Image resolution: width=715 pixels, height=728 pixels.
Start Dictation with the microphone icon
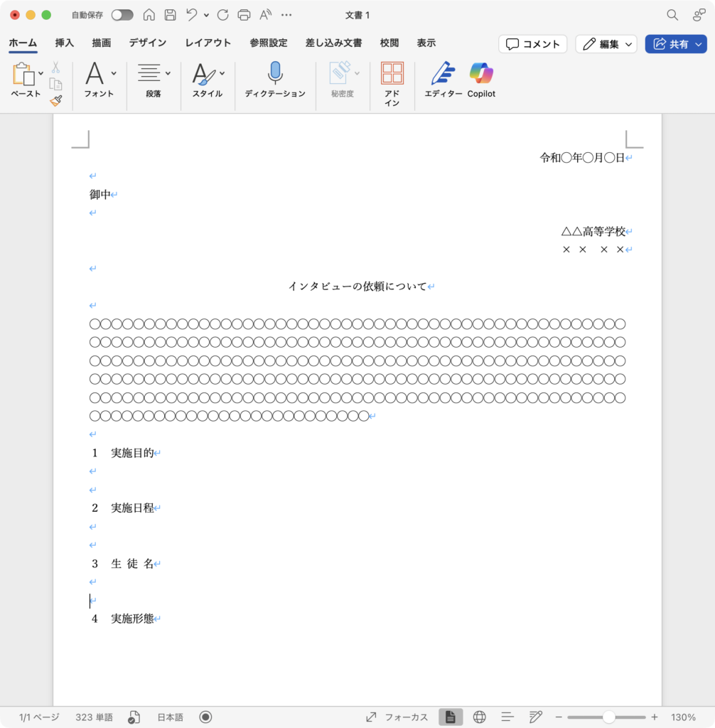click(x=275, y=74)
